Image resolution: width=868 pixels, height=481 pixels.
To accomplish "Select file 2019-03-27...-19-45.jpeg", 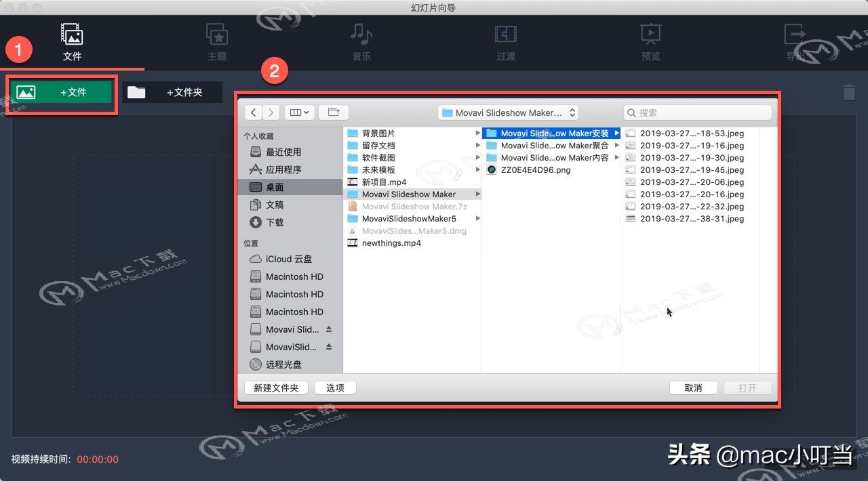I will coord(690,170).
